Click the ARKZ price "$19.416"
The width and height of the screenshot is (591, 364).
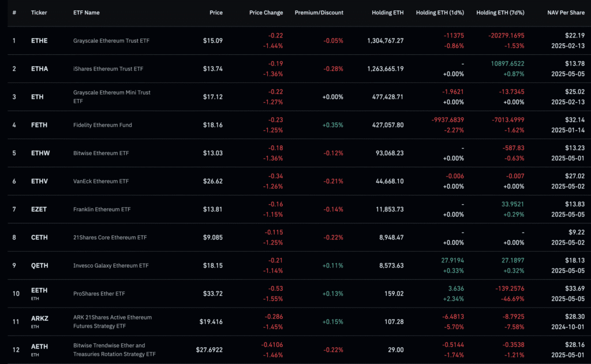coord(211,322)
